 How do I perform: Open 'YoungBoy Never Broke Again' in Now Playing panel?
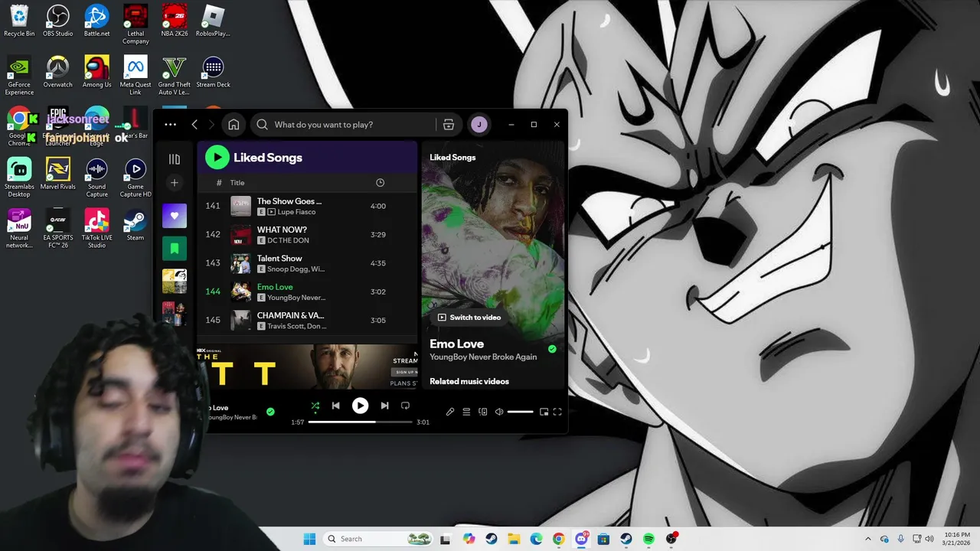[483, 357]
